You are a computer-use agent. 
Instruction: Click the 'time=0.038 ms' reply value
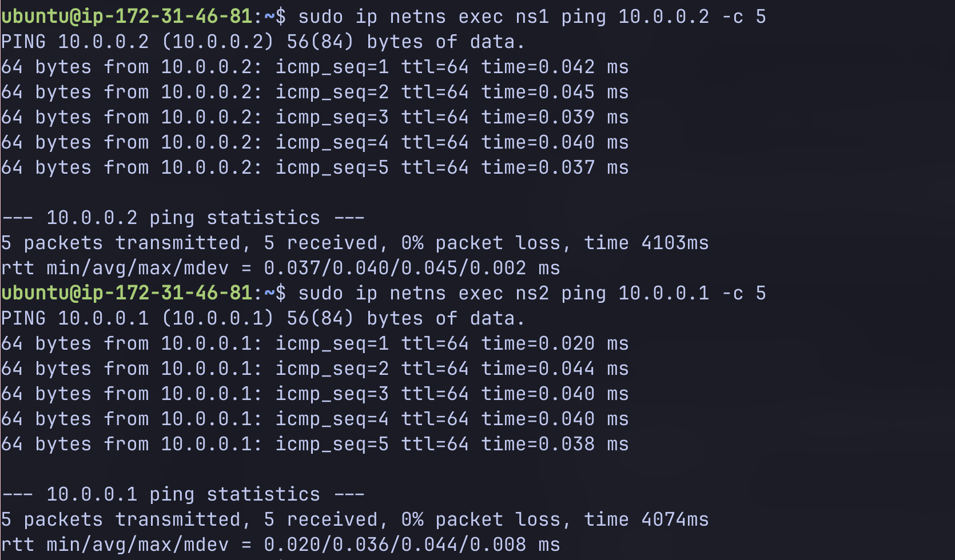click(x=554, y=444)
